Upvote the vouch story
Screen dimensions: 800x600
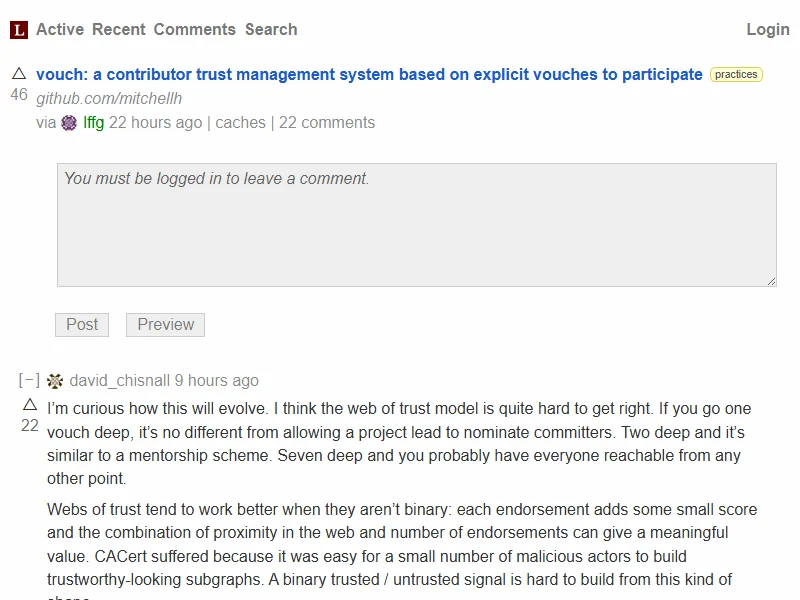coord(19,74)
